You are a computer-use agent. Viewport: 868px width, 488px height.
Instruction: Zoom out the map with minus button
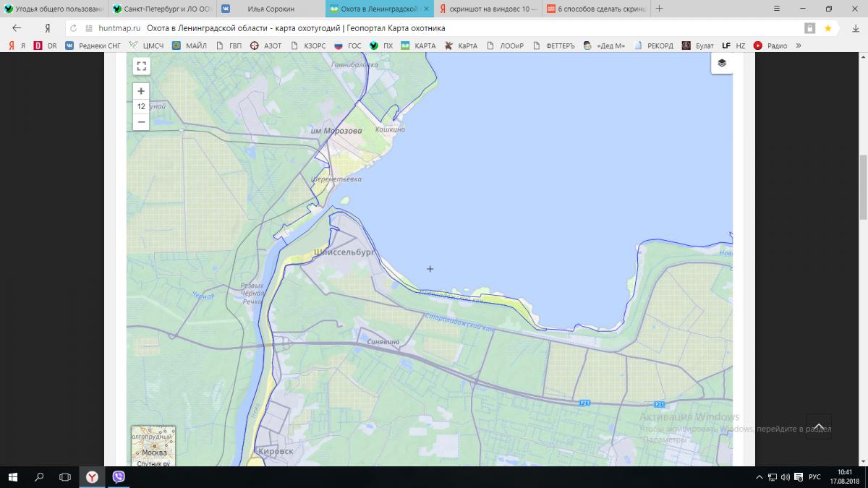141,121
